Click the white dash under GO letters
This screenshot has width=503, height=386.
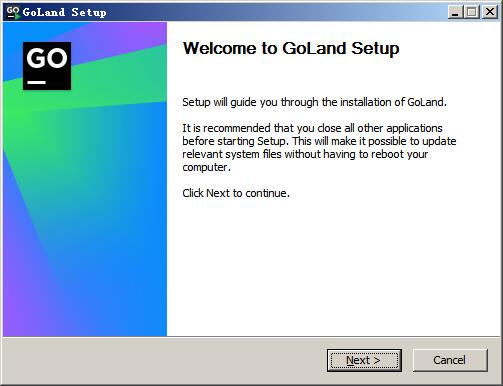[36, 82]
